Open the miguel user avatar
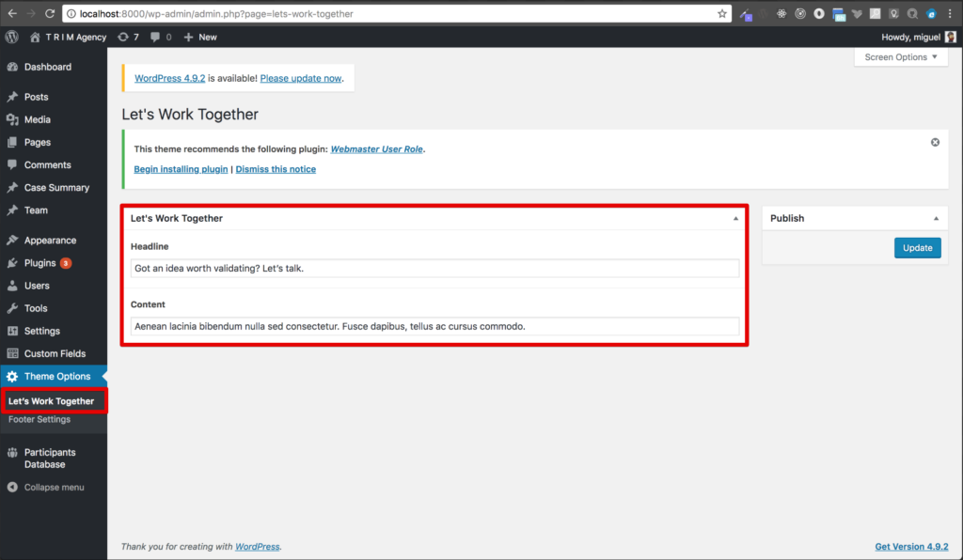Viewport: 963px width, 560px height. click(950, 37)
